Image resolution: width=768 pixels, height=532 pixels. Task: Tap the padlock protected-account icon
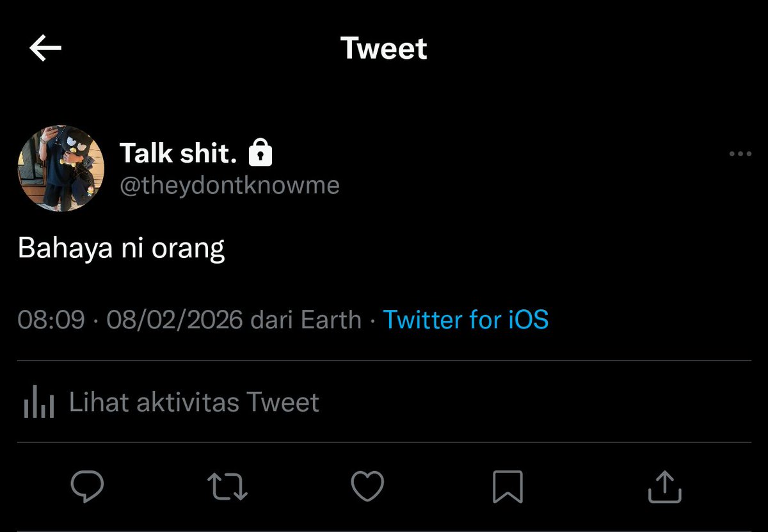[260, 152]
